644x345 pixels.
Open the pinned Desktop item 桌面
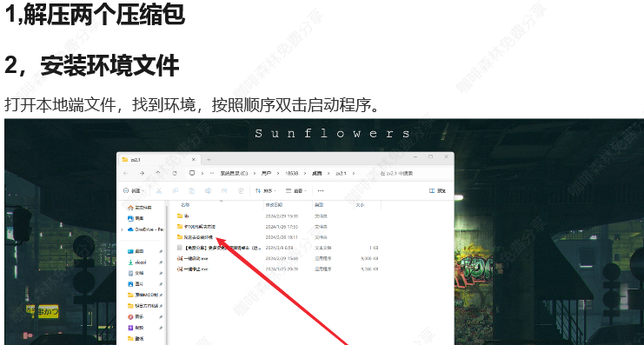136,251
